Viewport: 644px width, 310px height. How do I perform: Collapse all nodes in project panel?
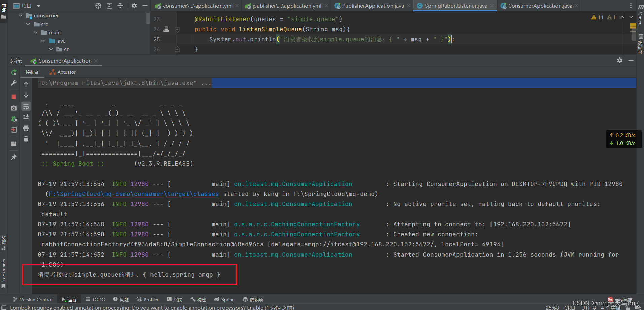pyautogui.click(x=120, y=6)
